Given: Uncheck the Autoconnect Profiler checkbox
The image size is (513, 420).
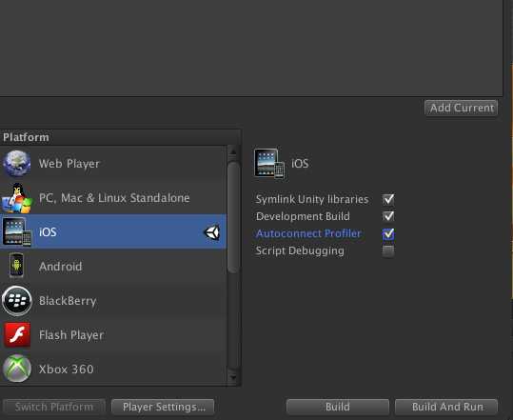Looking at the screenshot, I should click(x=388, y=233).
